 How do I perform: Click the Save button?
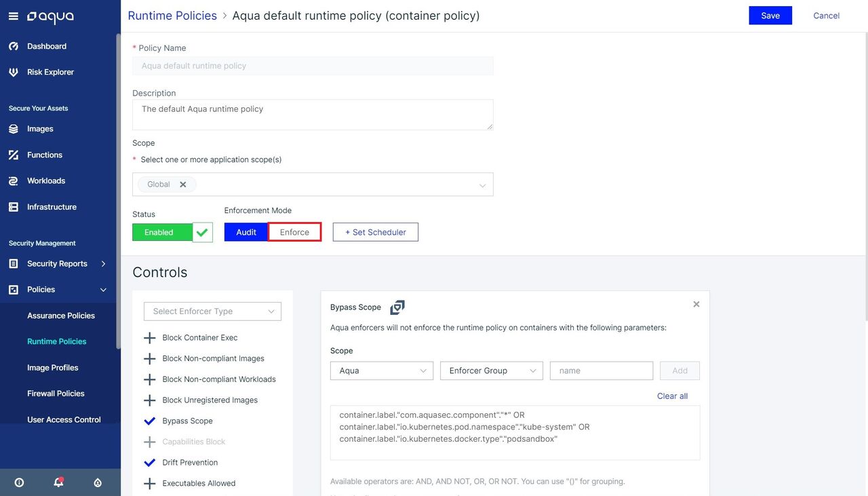pyautogui.click(x=770, y=16)
